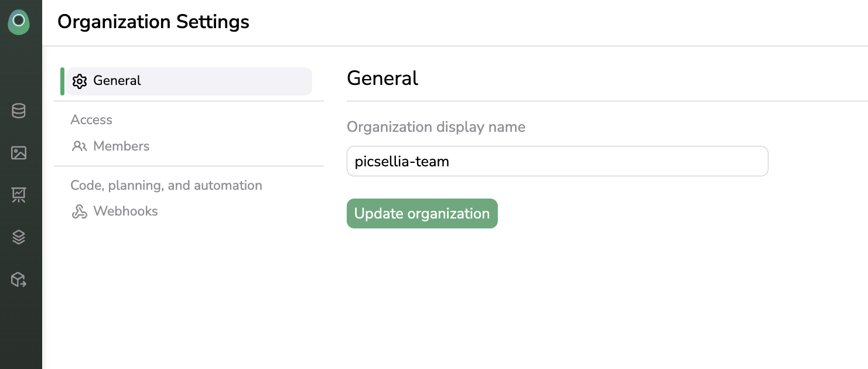The width and height of the screenshot is (868, 369).
Task: Click the Organization display name label
Action: click(436, 127)
